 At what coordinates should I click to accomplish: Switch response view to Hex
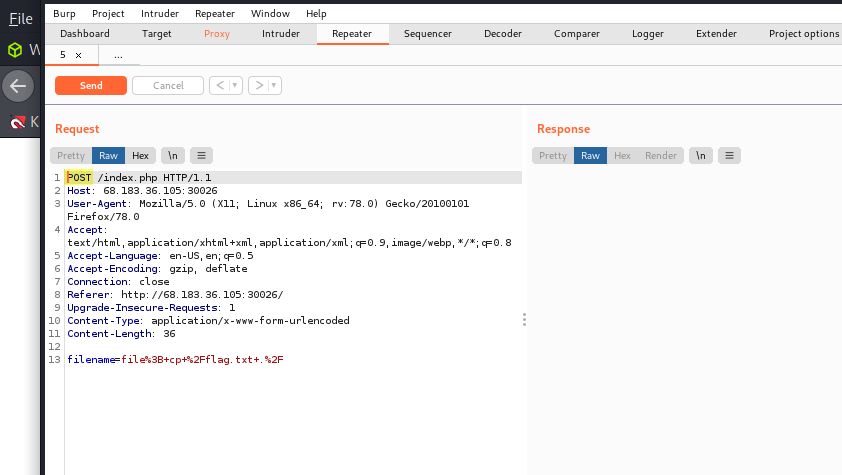pyautogui.click(x=622, y=156)
